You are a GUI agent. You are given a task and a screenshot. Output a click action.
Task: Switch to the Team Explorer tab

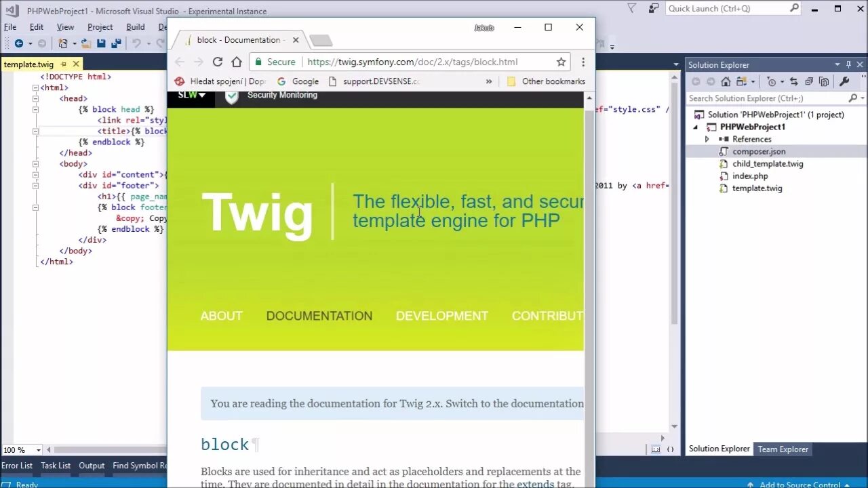coord(783,449)
